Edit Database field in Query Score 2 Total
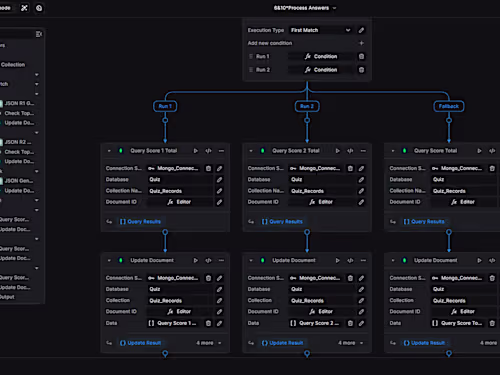500x375 pixels. [x=361, y=180]
